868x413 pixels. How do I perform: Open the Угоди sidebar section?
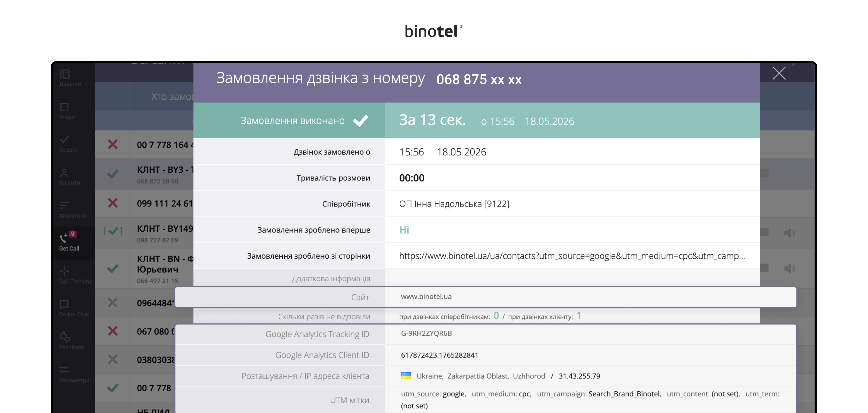pyautogui.click(x=67, y=111)
